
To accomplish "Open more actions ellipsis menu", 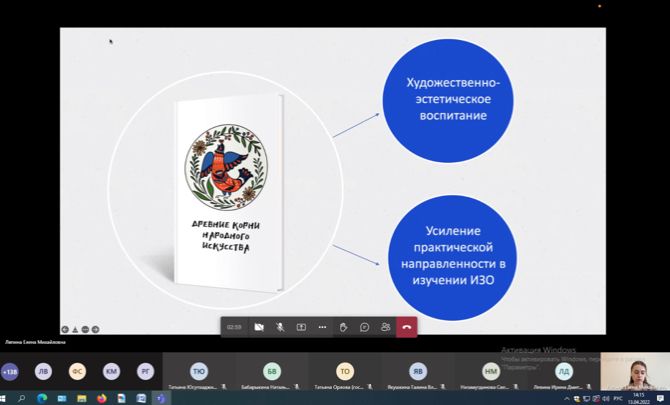I will coord(322,326).
